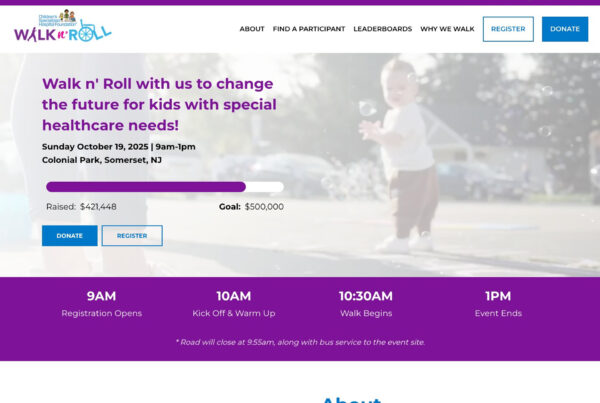Click the purple fundraising progress bar
The width and height of the screenshot is (600, 403).
[x=165, y=187]
